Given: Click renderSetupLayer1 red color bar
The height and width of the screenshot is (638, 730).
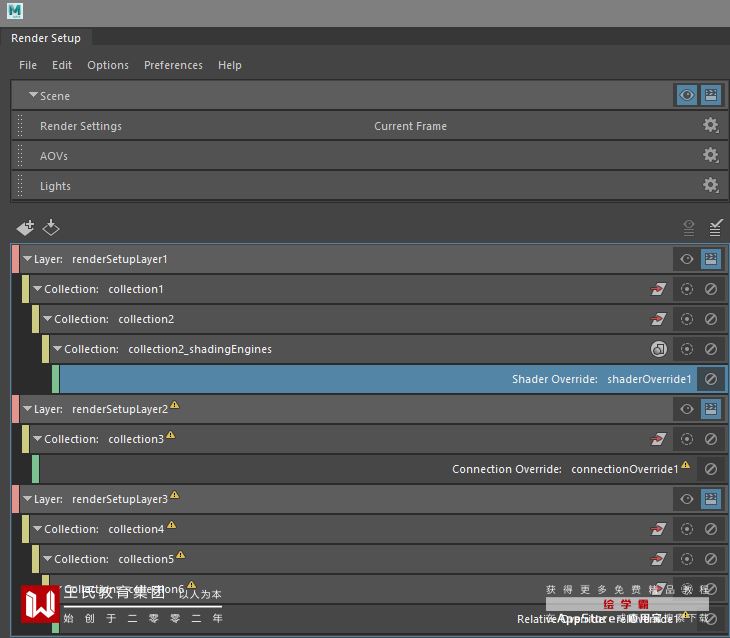Looking at the screenshot, I should pyautogui.click(x=15, y=259).
